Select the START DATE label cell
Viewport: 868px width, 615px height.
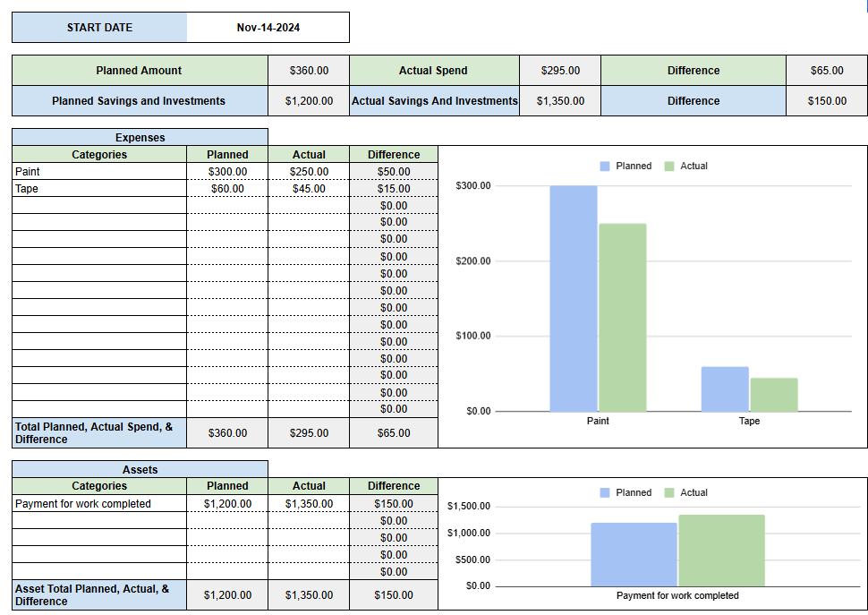[98, 27]
